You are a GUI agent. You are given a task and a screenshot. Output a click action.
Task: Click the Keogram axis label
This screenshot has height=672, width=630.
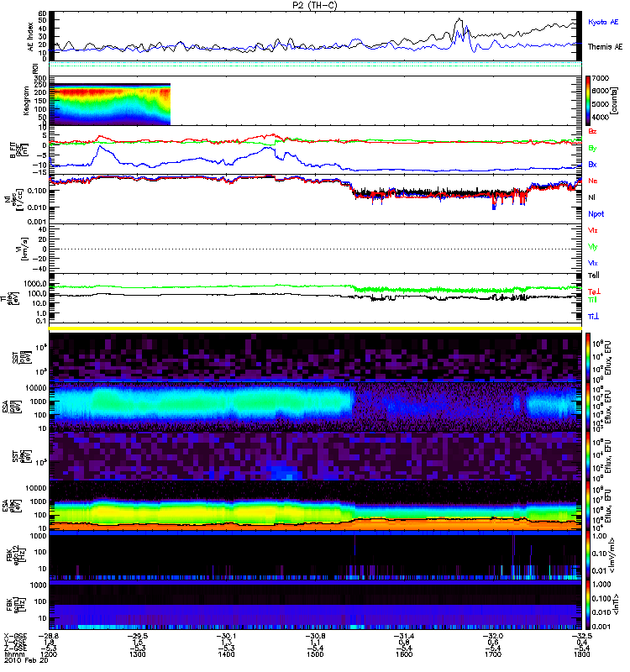[26, 100]
